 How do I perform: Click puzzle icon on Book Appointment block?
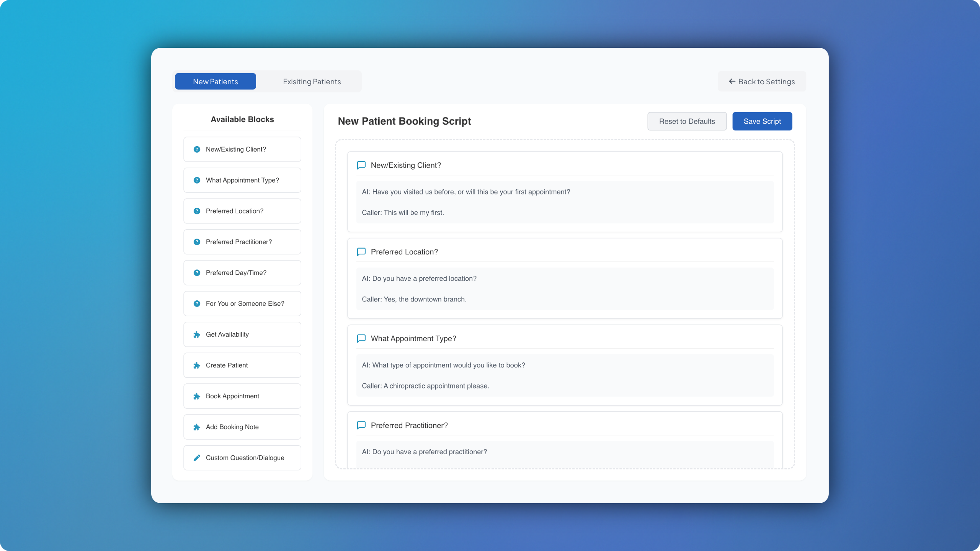click(197, 396)
